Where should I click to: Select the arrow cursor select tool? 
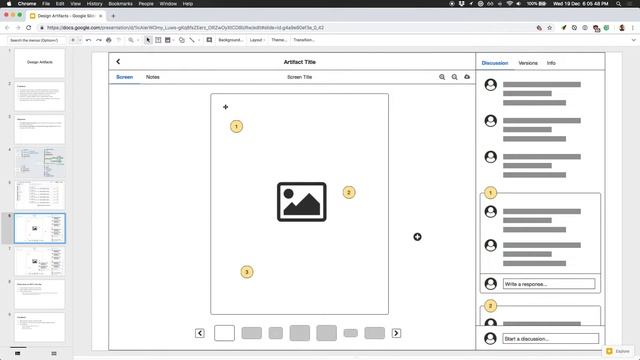(148, 40)
